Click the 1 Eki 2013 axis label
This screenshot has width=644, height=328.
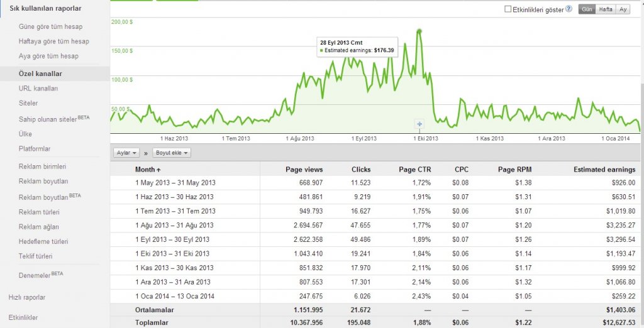[426, 138]
